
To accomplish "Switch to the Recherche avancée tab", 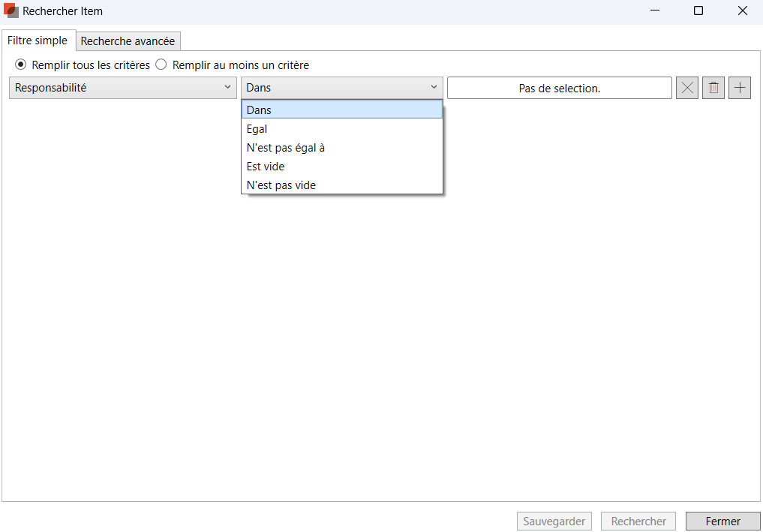I will click(128, 41).
